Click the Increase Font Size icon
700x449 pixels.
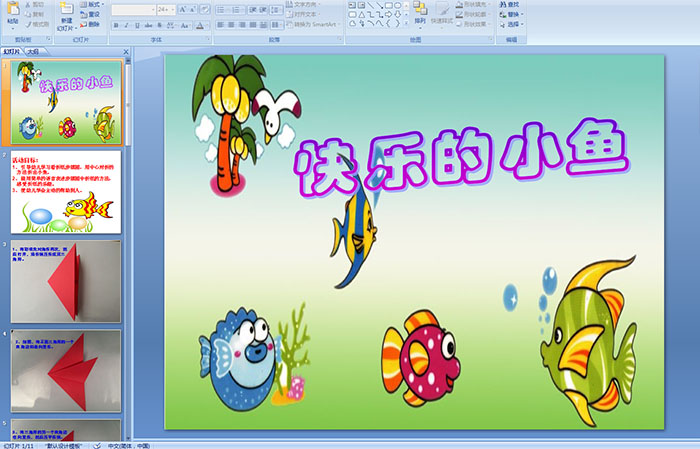coord(183,9)
